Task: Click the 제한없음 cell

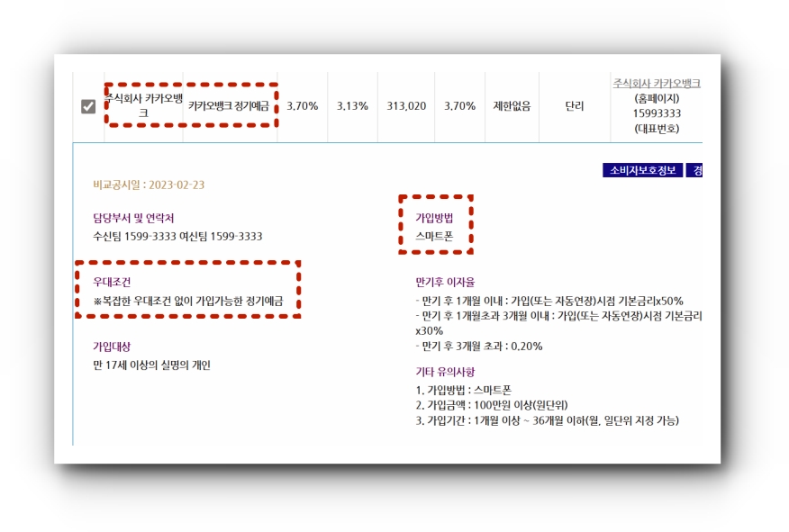Action: 512,106
